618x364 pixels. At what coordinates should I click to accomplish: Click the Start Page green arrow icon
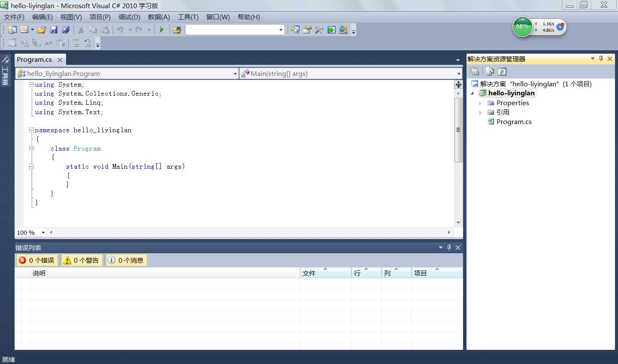pos(331,30)
